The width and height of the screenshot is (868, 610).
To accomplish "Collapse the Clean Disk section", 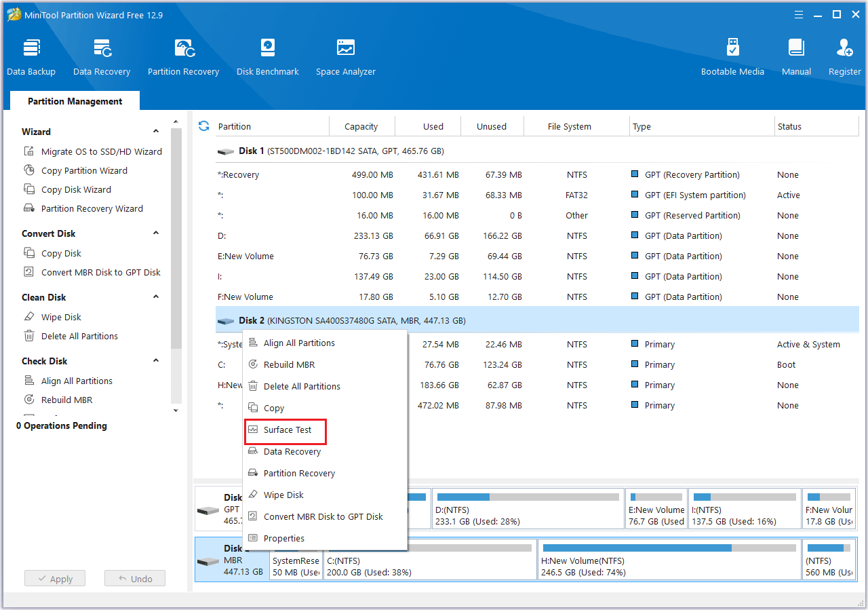I will 156,297.
